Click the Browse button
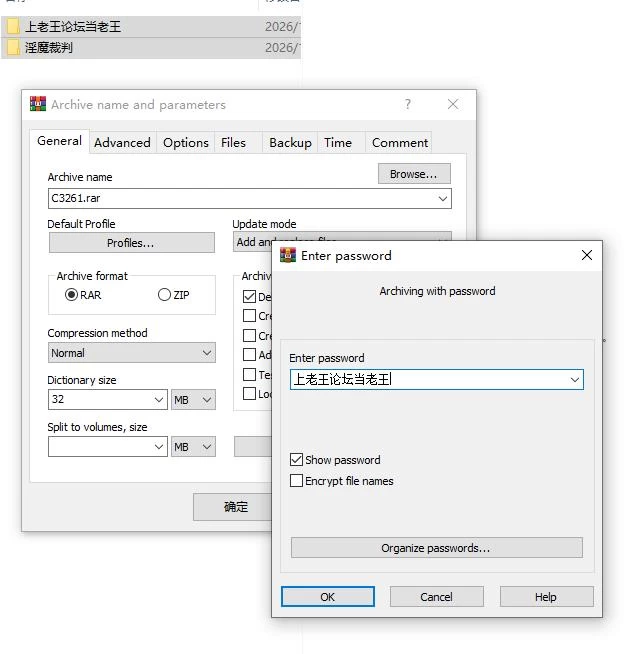 pos(414,174)
